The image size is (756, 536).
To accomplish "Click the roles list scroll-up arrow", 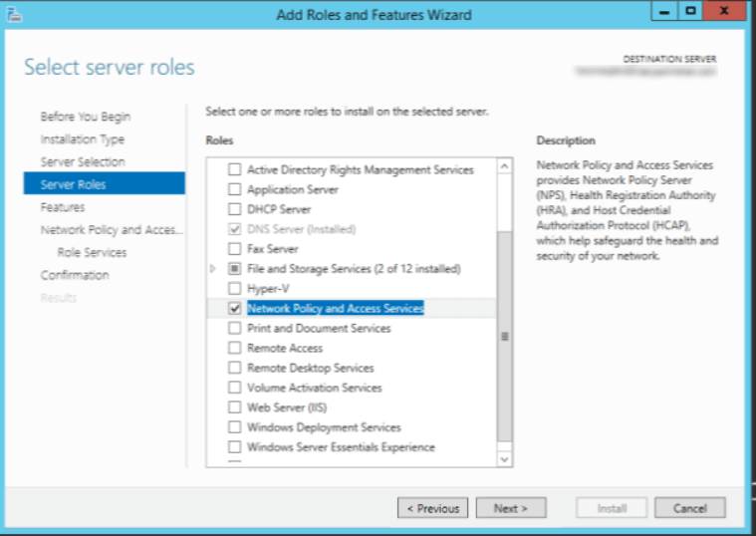I will point(504,166).
